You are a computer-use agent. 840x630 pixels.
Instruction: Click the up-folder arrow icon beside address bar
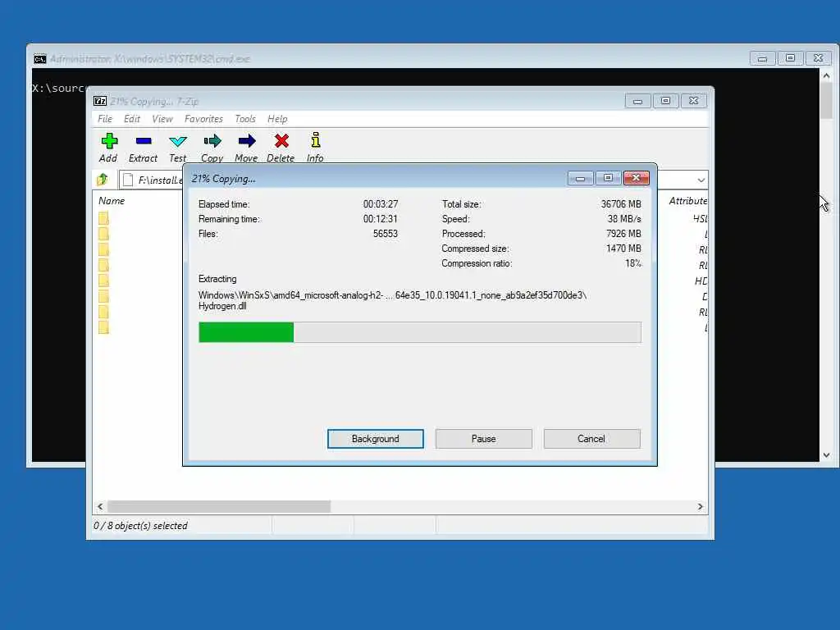point(103,180)
